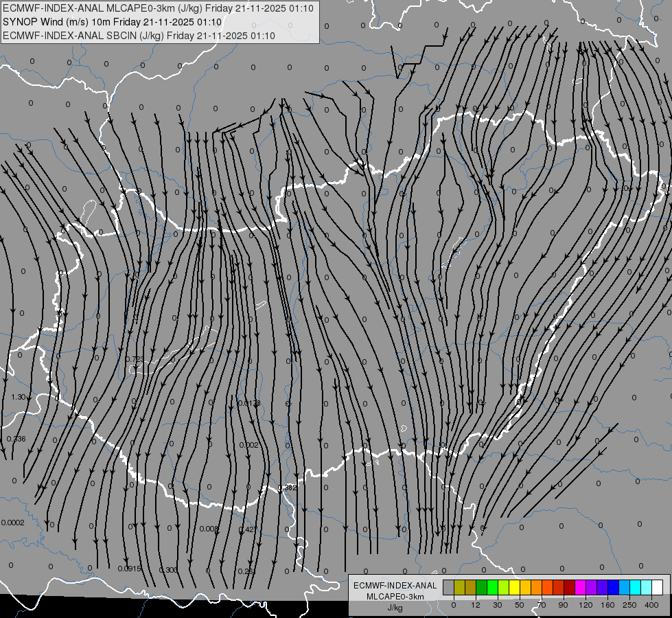672x618 pixels.
Task: Click the bright green legend swatch
Action: pos(492,587)
